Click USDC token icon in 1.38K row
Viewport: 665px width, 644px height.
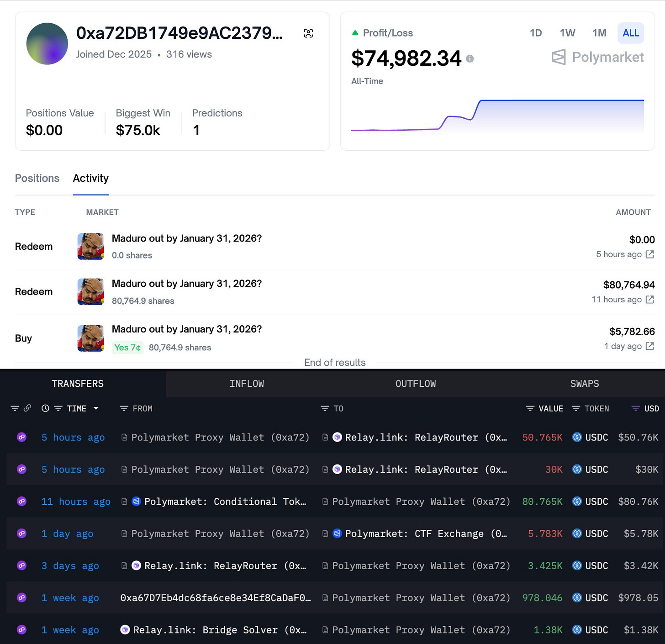point(577,629)
